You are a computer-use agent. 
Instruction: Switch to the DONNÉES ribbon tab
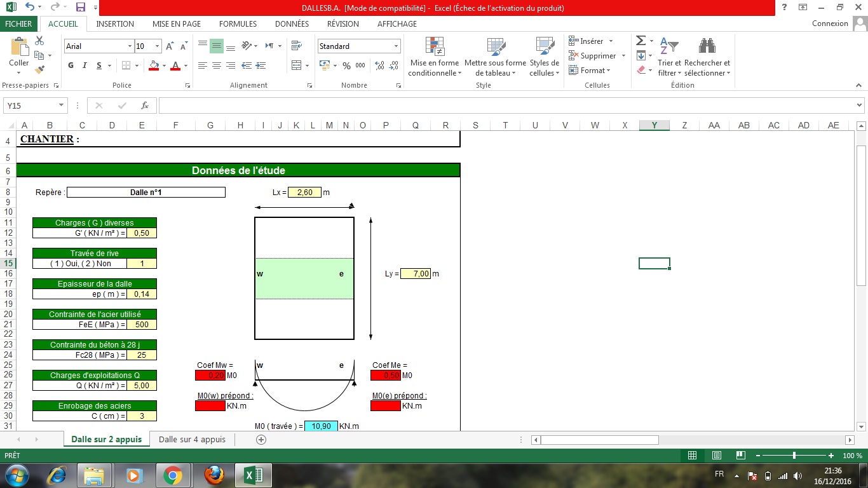coord(292,24)
